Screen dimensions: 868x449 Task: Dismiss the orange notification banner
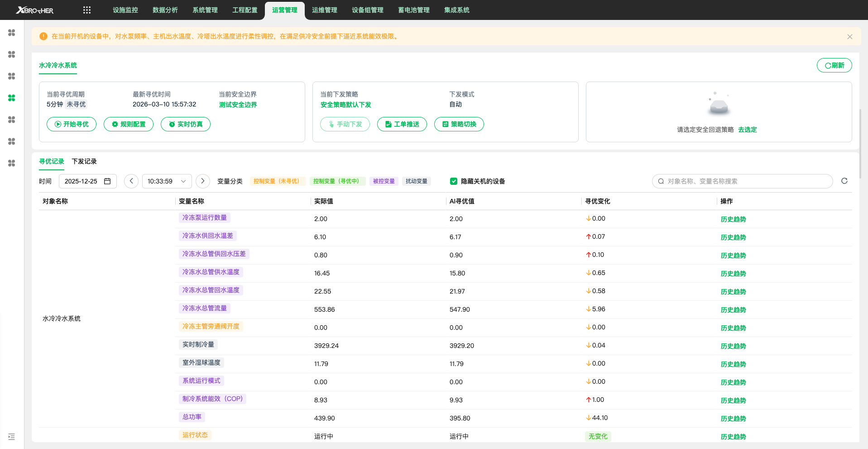tap(849, 37)
